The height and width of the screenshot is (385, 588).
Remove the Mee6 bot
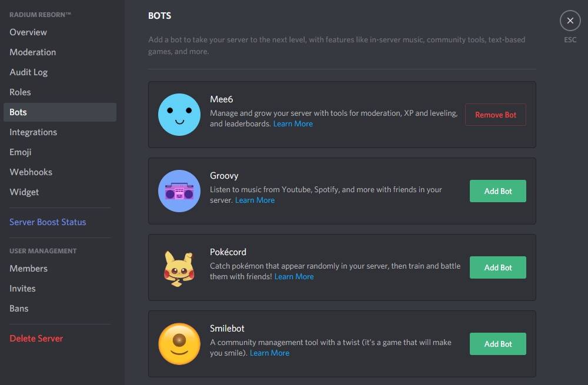pyautogui.click(x=496, y=115)
